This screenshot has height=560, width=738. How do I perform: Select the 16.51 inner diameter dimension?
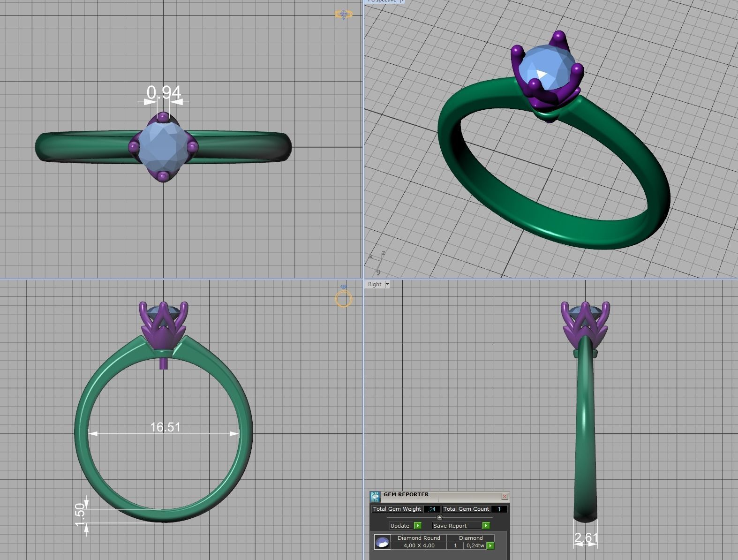point(165,427)
